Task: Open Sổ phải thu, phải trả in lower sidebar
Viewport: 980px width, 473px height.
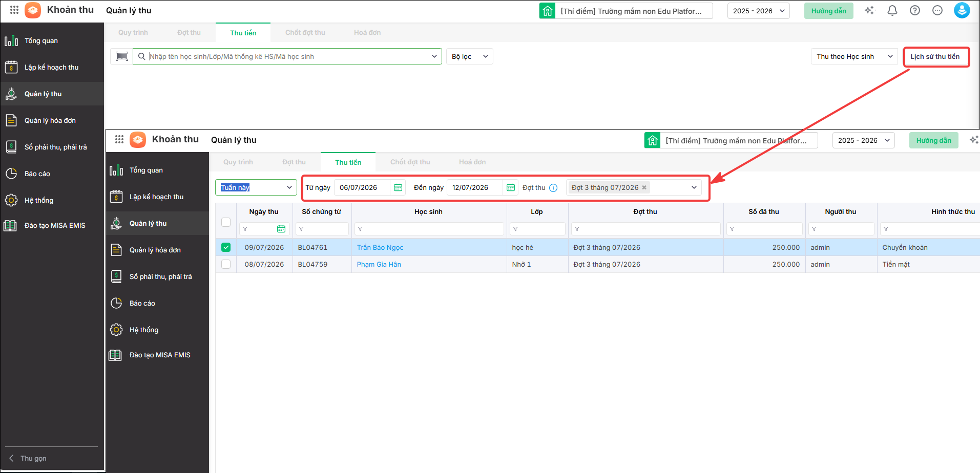Action: point(157,276)
